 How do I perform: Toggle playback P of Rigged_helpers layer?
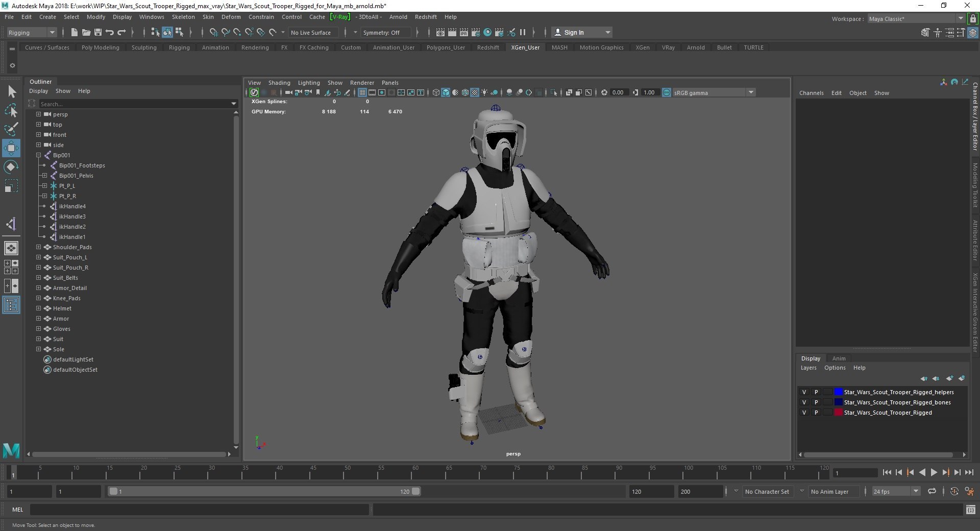(816, 392)
